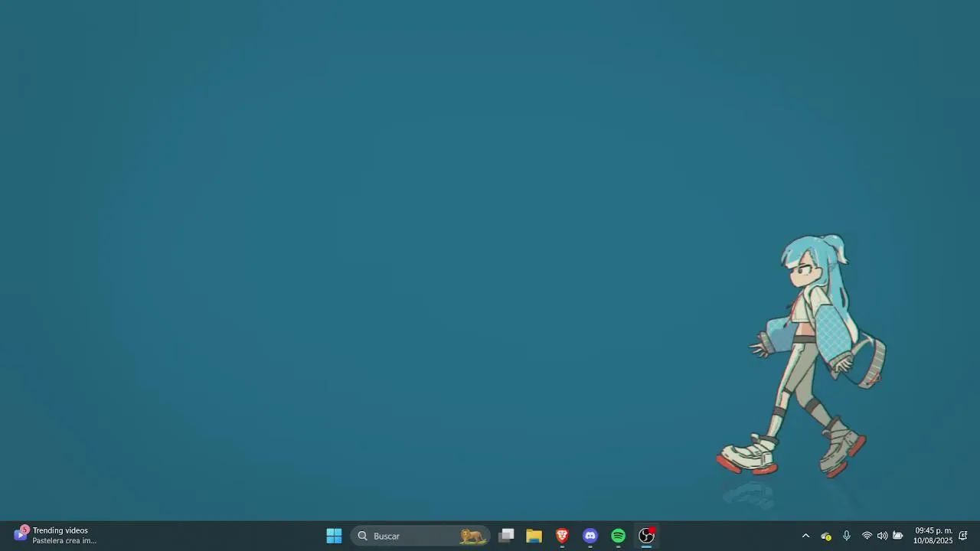Open Discord from the taskbar
980x551 pixels.
(x=590, y=536)
